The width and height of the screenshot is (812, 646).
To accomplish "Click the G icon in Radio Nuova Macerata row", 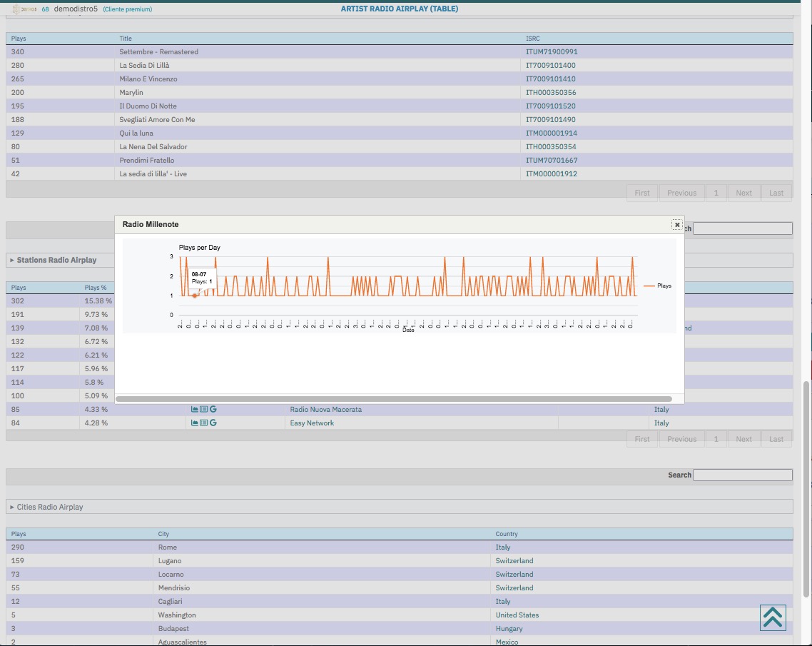I will (x=213, y=409).
